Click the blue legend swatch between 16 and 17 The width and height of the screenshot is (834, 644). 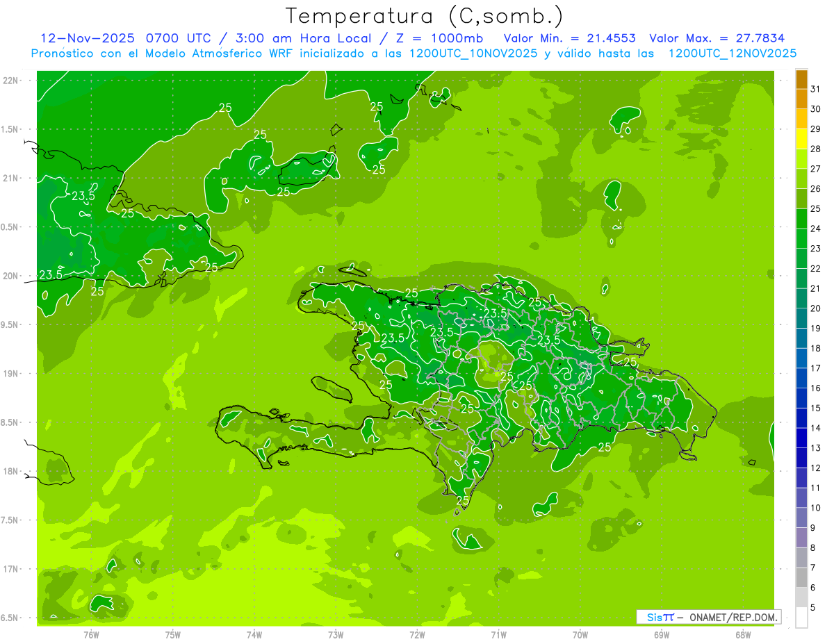pyautogui.click(x=801, y=379)
